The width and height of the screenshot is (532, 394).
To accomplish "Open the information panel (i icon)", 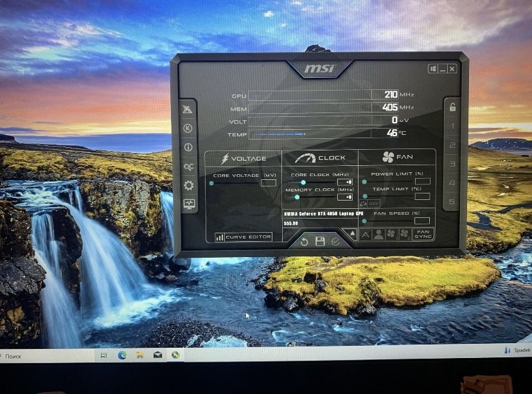I will 188,147.
